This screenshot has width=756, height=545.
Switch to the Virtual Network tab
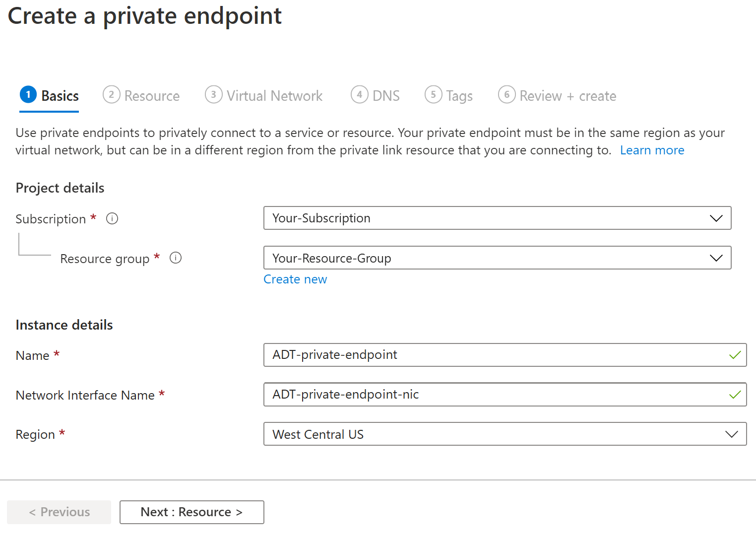pos(264,95)
